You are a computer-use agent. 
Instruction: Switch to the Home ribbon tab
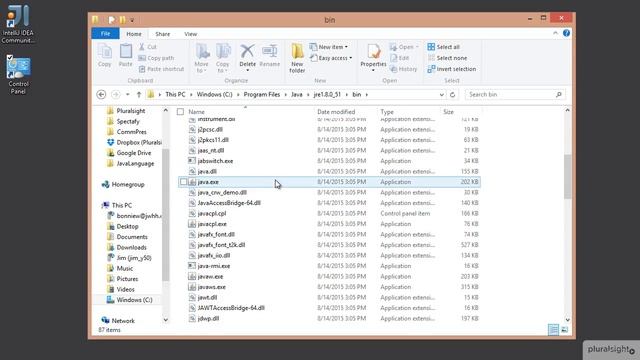[134, 34]
